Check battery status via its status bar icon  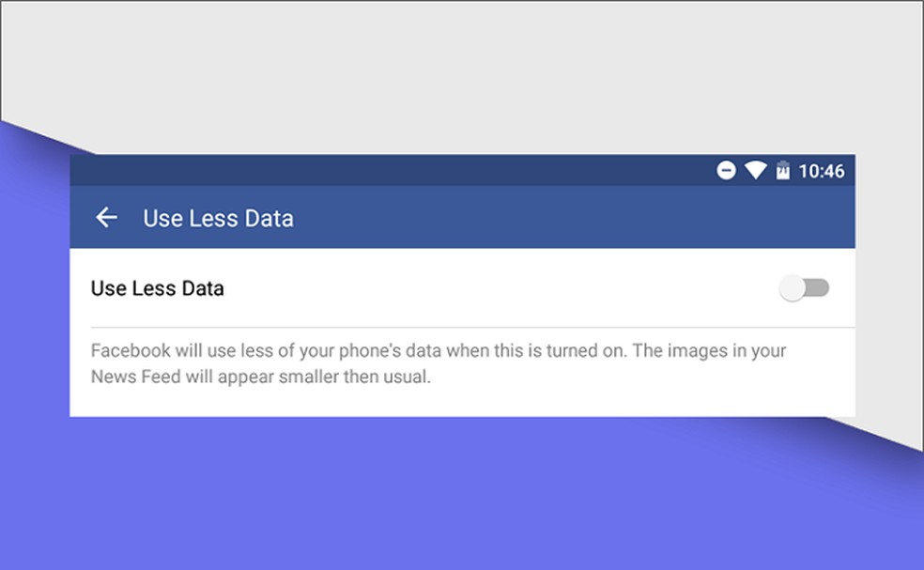pos(782,170)
